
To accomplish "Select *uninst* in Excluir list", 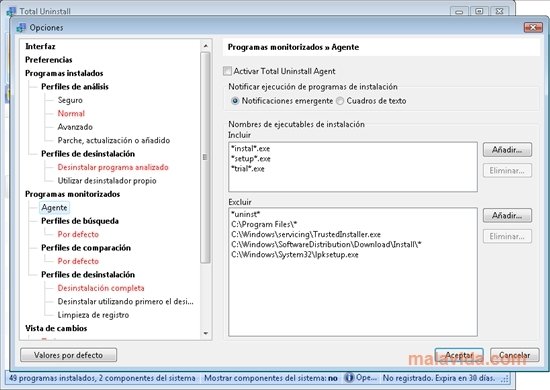I will click(x=246, y=214).
